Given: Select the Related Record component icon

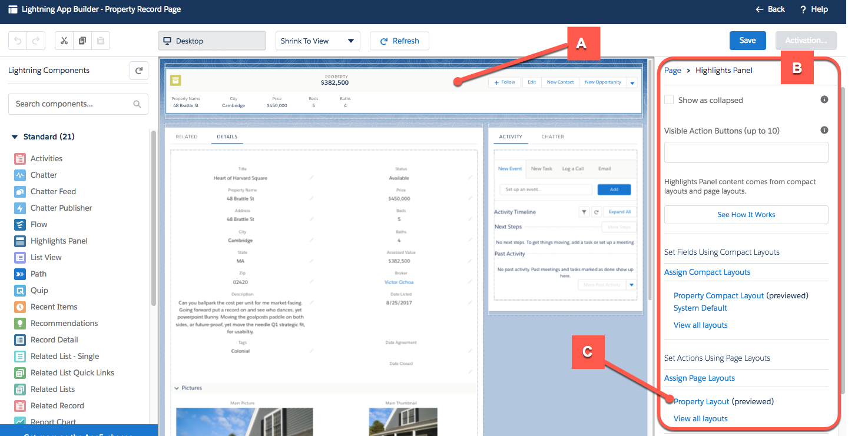Looking at the screenshot, I should click(x=20, y=405).
